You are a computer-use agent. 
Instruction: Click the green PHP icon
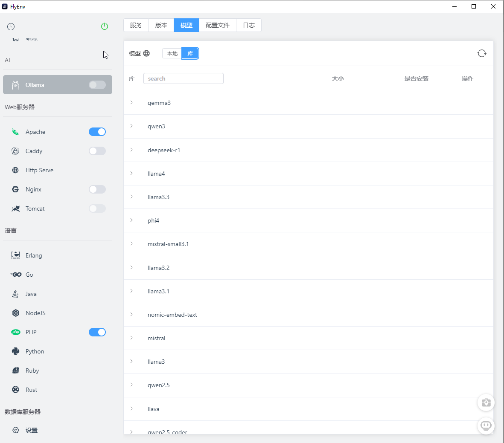tap(15, 332)
